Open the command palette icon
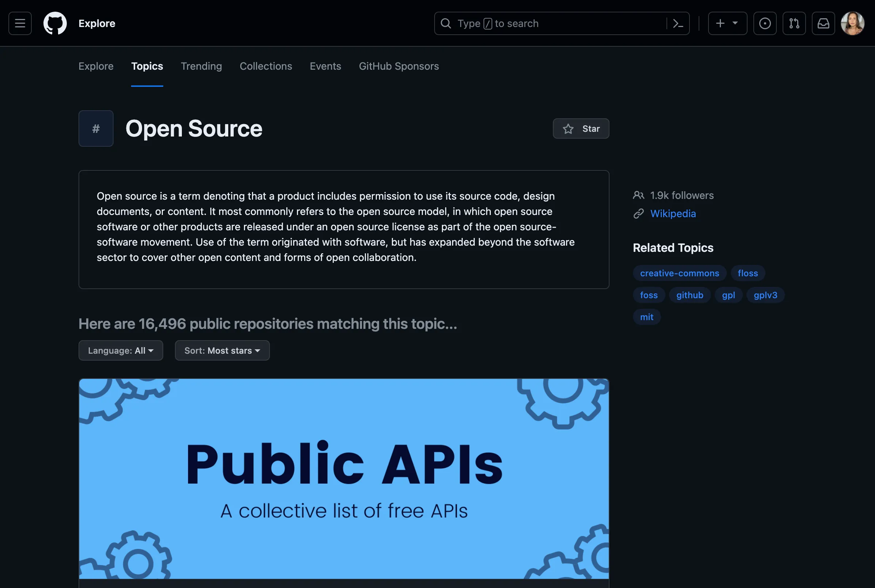The width and height of the screenshot is (875, 588). (x=678, y=23)
